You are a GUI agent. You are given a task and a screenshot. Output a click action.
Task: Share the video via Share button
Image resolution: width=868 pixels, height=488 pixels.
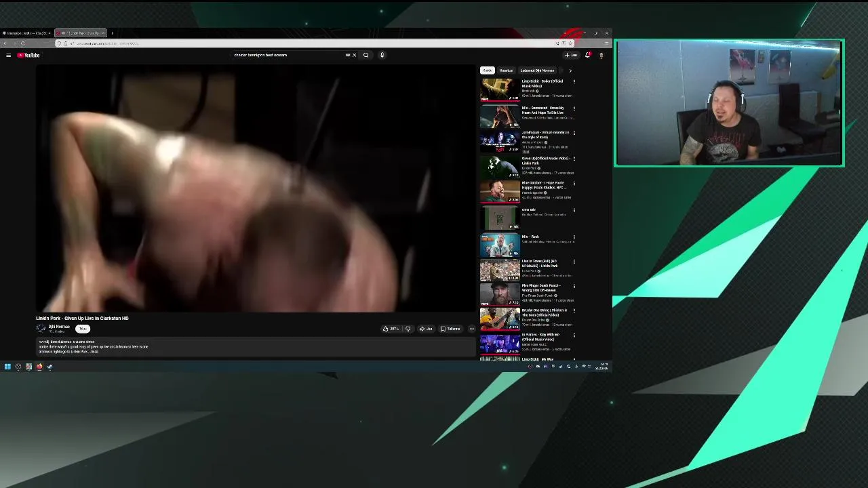(x=426, y=329)
